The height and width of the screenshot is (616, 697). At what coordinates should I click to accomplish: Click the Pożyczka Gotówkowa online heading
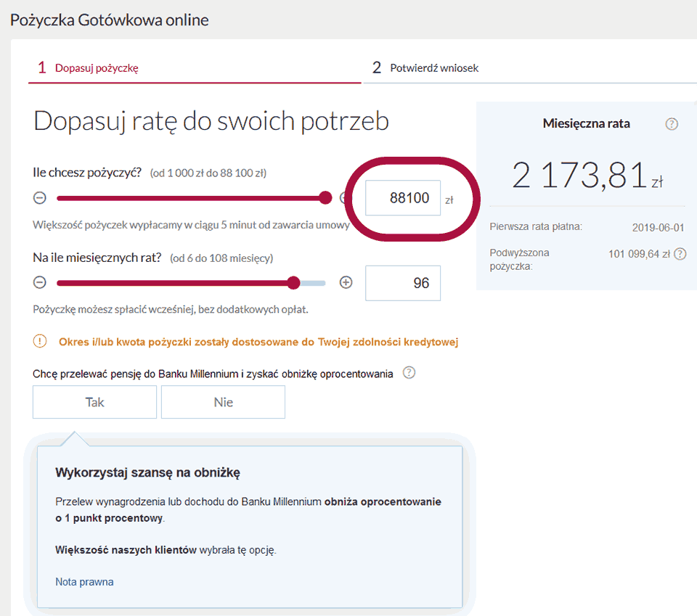[109, 20]
